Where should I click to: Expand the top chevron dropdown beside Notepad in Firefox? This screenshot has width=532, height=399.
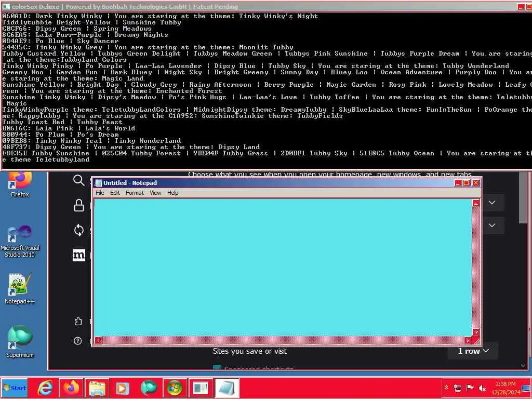[x=492, y=203]
